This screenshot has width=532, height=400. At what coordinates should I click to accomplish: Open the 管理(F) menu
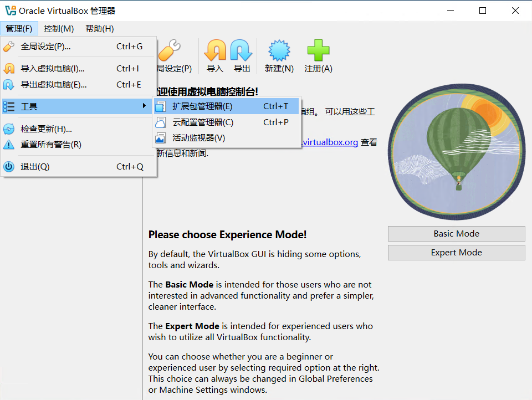[x=19, y=28]
